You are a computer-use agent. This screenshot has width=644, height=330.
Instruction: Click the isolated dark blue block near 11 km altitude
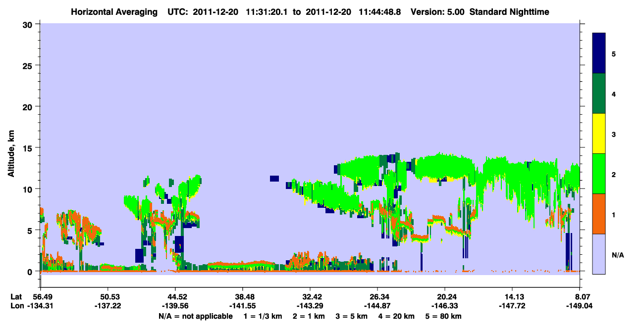(274, 179)
